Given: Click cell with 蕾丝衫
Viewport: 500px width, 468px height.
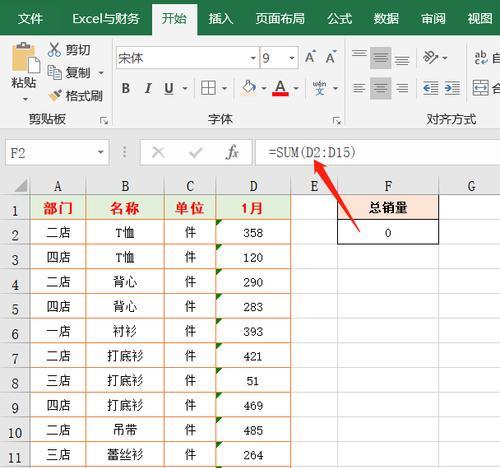Looking at the screenshot, I should coord(125,454).
